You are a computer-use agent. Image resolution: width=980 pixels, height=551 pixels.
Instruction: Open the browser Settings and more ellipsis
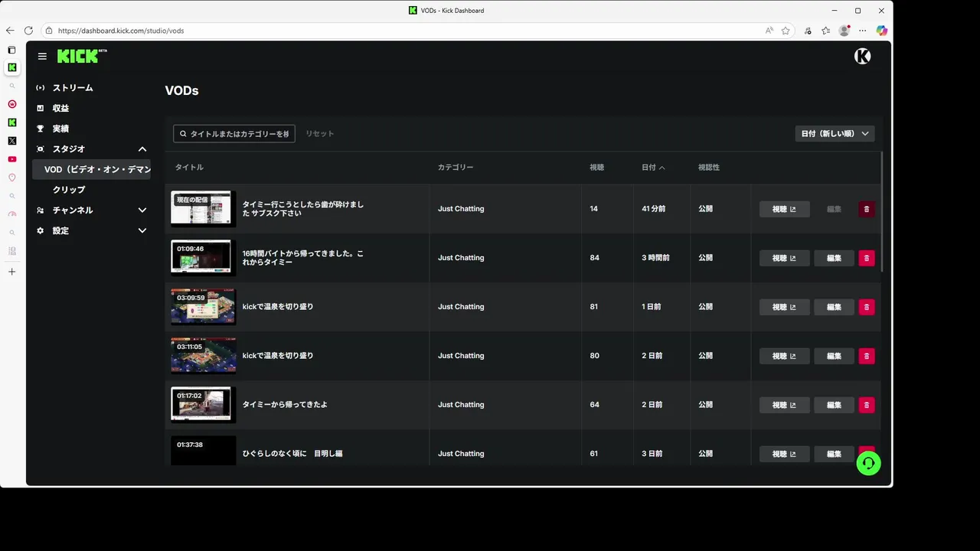pos(863,31)
